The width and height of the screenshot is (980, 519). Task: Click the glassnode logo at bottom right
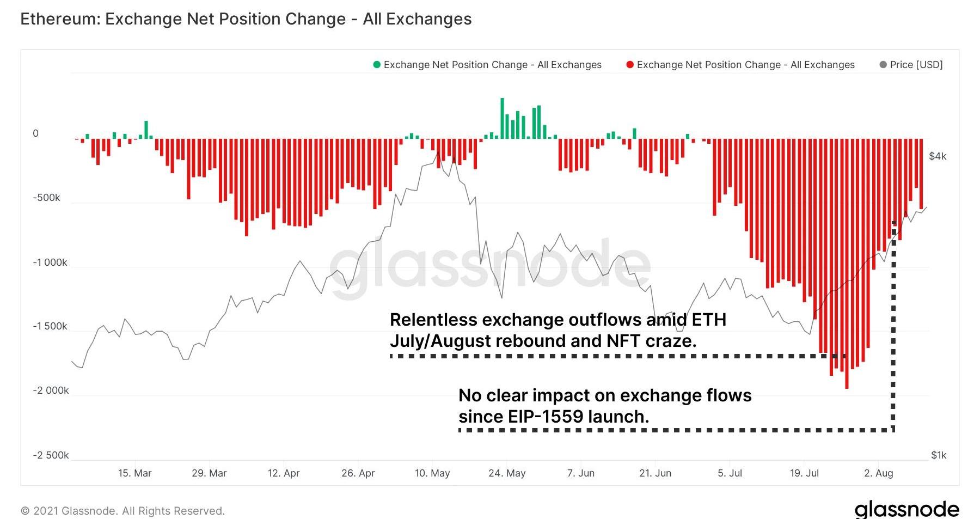pyautogui.click(x=906, y=509)
